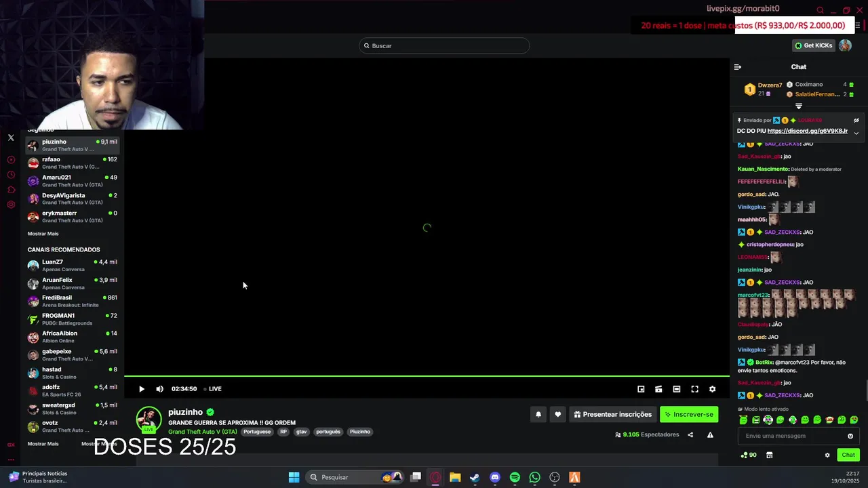
Task: Expand following list with Mostrar Mais
Action: (43, 234)
